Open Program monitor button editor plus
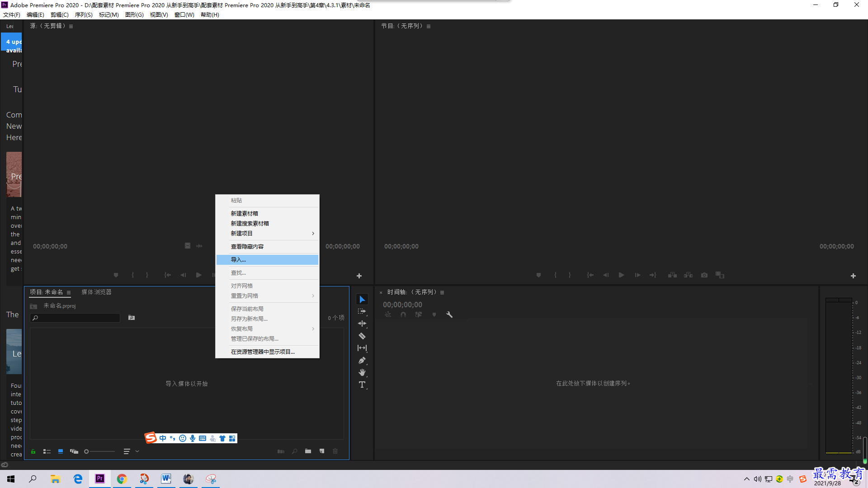The image size is (868, 488). coord(853,276)
